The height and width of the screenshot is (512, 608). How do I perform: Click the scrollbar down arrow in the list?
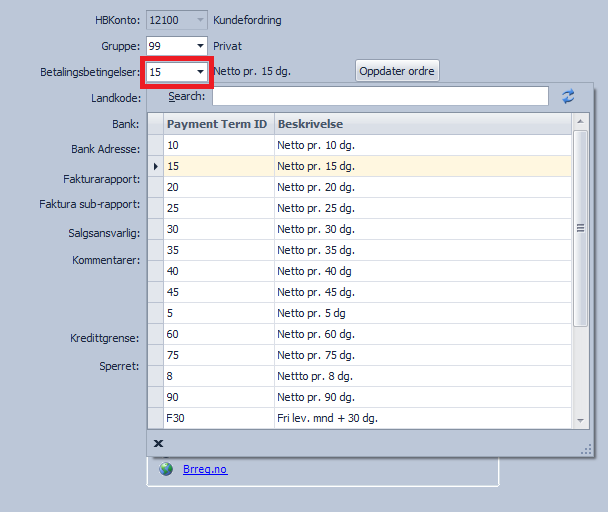[x=581, y=421]
